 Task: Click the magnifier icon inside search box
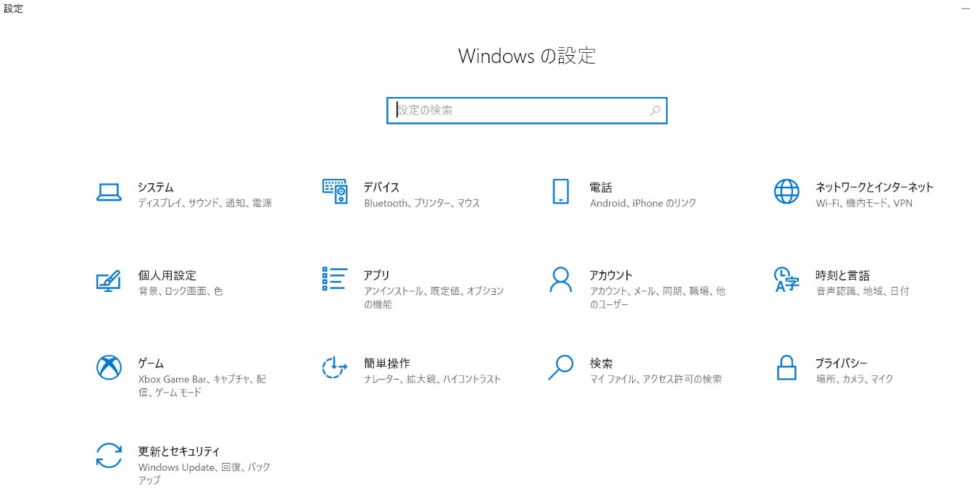[x=655, y=111]
